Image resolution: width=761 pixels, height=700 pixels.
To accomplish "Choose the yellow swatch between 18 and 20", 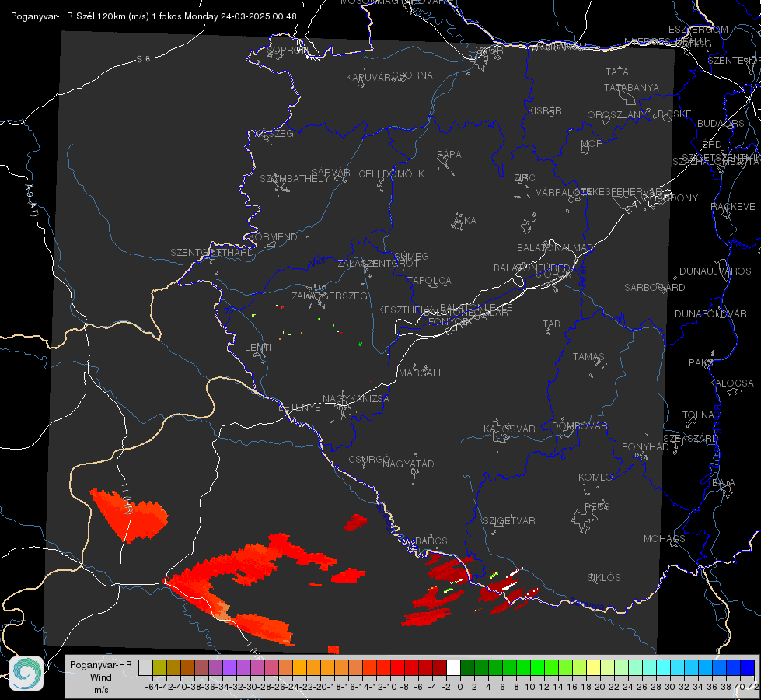I will click(593, 667).
